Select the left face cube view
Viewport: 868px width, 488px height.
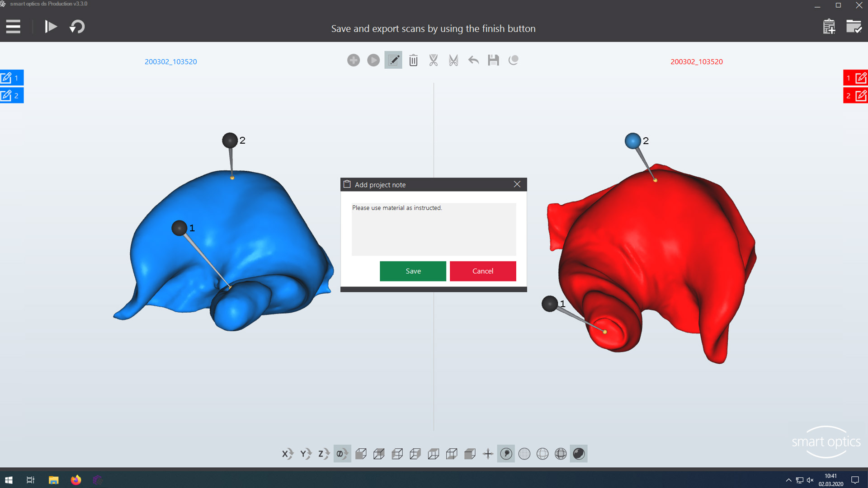point(397,454)
